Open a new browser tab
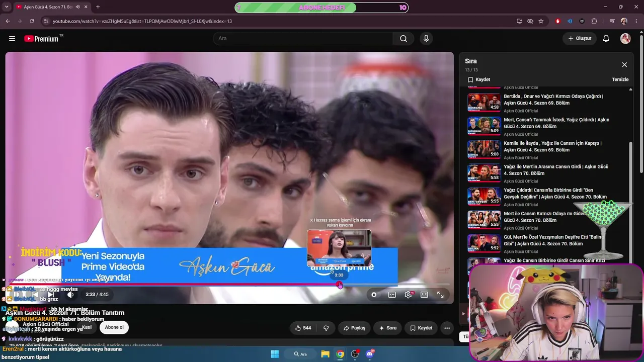This screenshot has width=644, height=362. 98,7
